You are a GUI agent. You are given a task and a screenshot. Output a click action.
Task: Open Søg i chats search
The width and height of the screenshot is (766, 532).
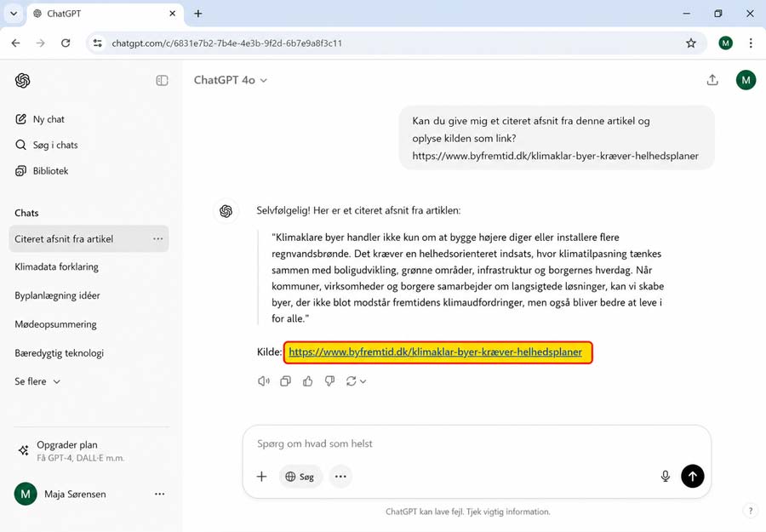[47, 145]
